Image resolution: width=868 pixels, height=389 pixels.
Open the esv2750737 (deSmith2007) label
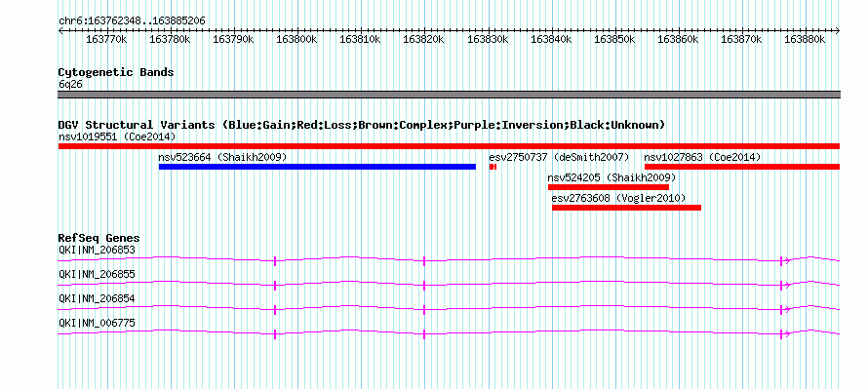[x=560, y=157]
